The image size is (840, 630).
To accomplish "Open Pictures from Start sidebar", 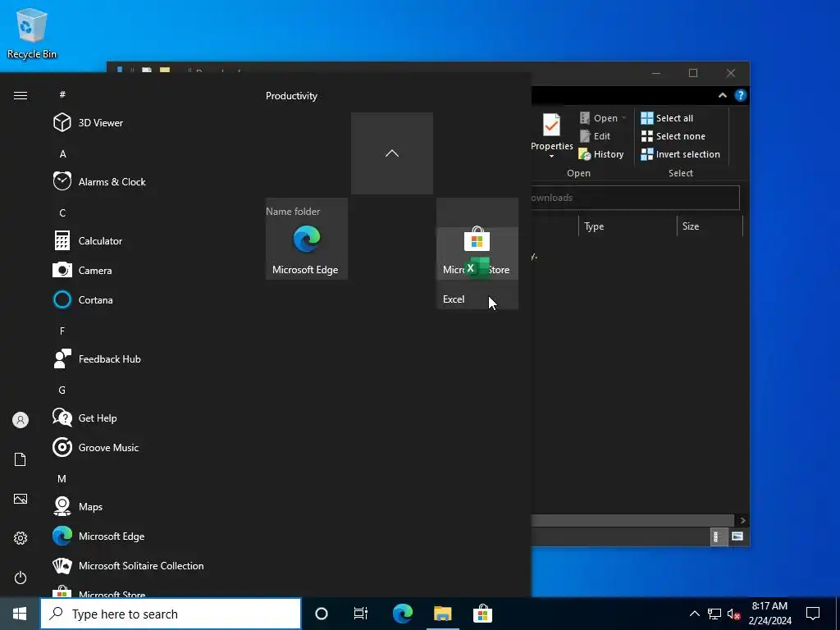I will pyautogui.click(x=21, y=499).
